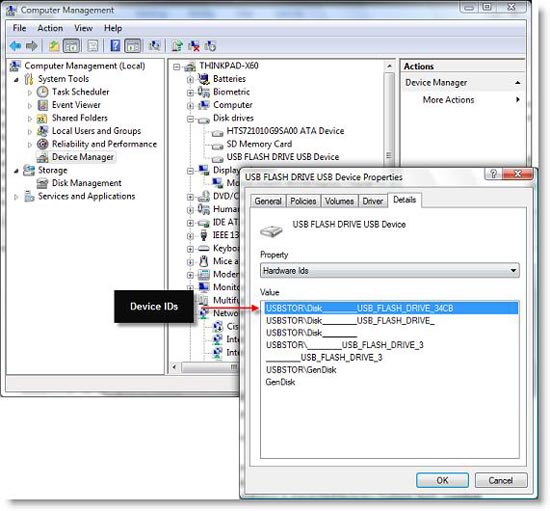Image resolution: width=550 pixels, height=511 pixels.
Task: Switch to the Driver tab
Action: pos(373,201)
